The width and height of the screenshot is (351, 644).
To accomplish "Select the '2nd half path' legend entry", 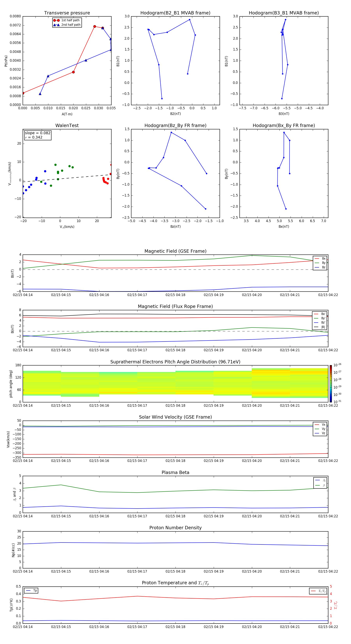I will [x=67, y=25].
